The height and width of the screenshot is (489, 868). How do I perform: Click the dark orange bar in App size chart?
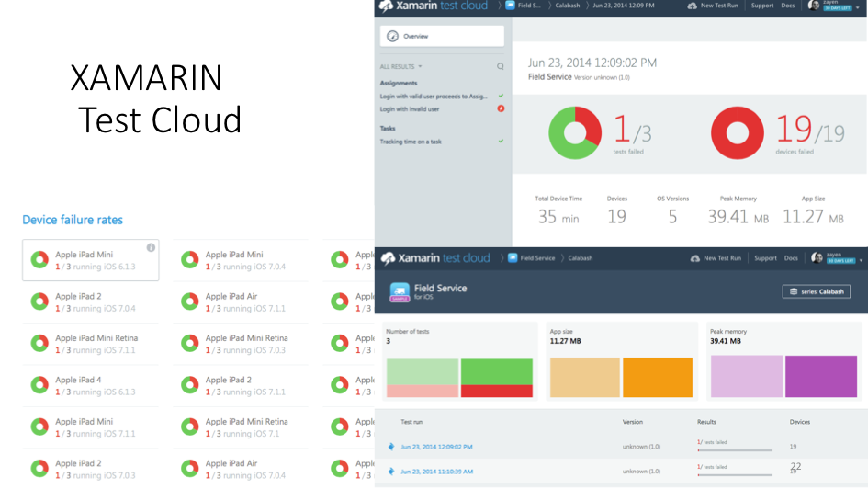click(x=658, y=377)
